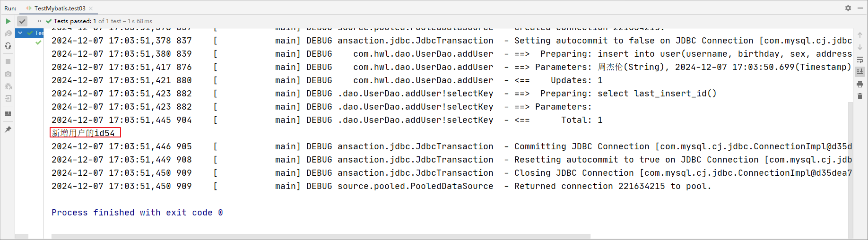Toggle auto-test rerun icon
The image size is (868, 240).
tap(8, 46)
